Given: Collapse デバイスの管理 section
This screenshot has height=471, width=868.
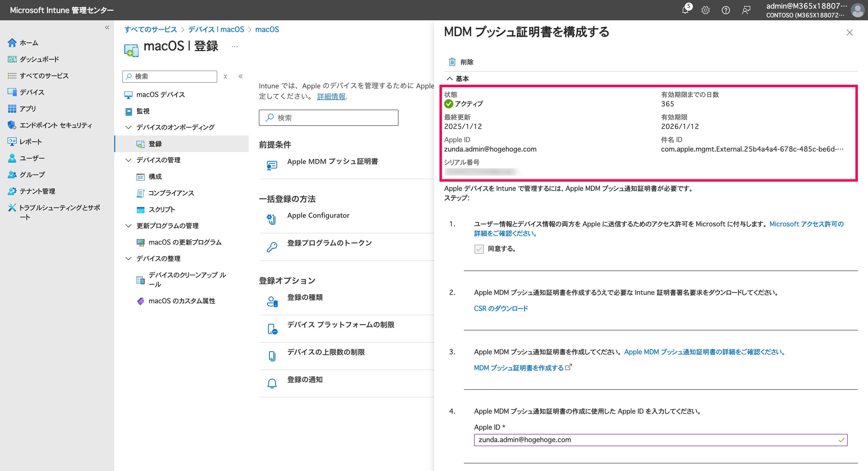Looking at the screenshot, I should coord(128,160).
